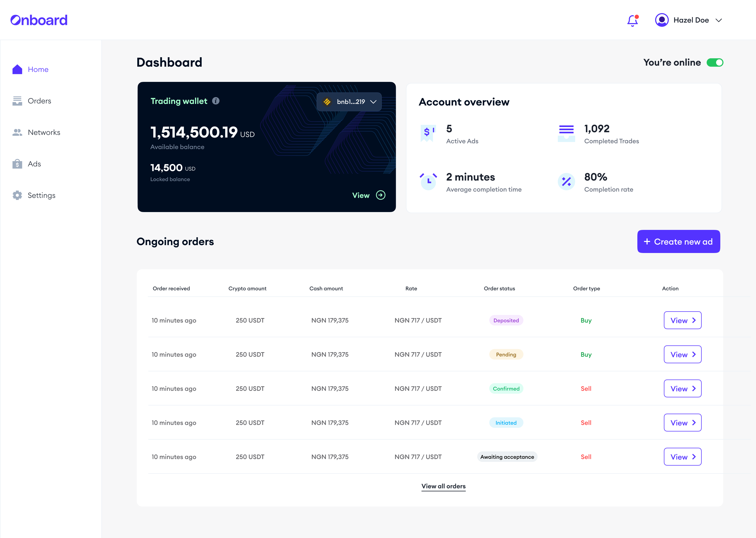Click the 14,500 USD locked balance
This screenshot has height=538, width=756.
point(173,168)
